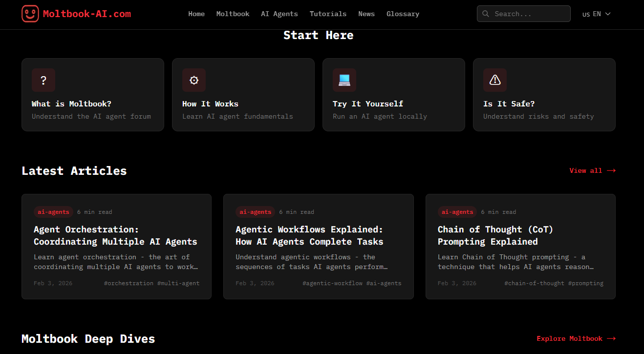Click into the Search input field
The image size is (644, 354).
(x=529, y=14)
